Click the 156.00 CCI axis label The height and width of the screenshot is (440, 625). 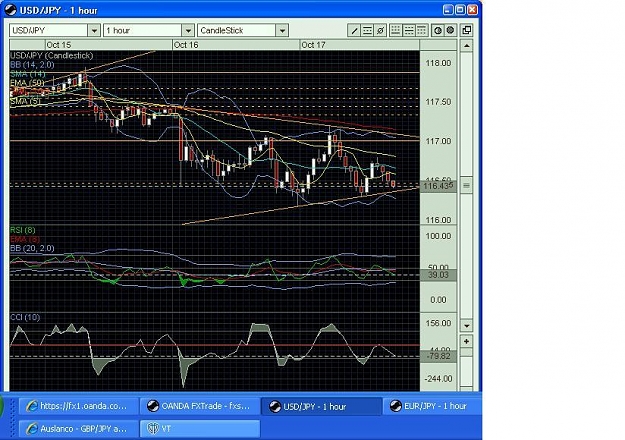pos(438,323)
